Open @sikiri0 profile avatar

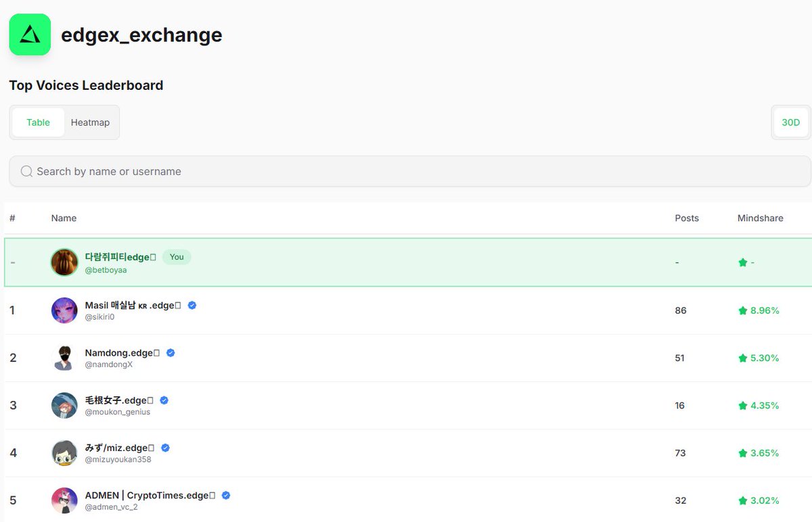coord(64,310)
